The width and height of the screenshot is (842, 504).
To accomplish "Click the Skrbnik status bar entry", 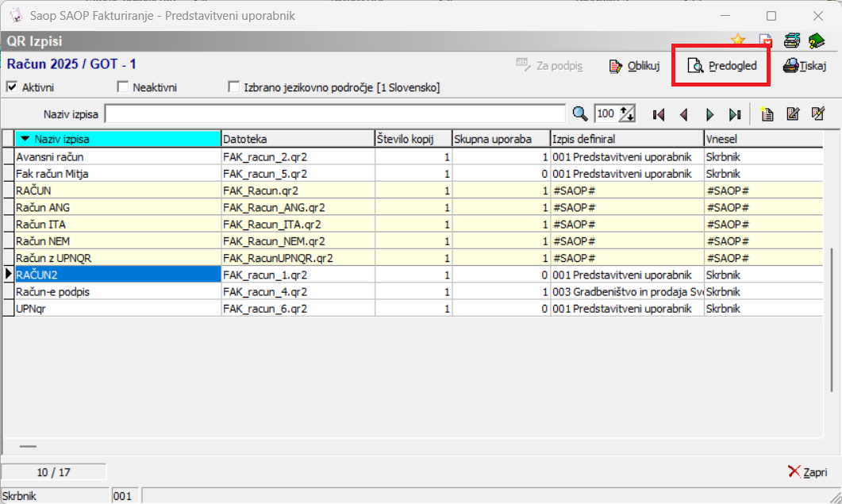I will 55,495.
